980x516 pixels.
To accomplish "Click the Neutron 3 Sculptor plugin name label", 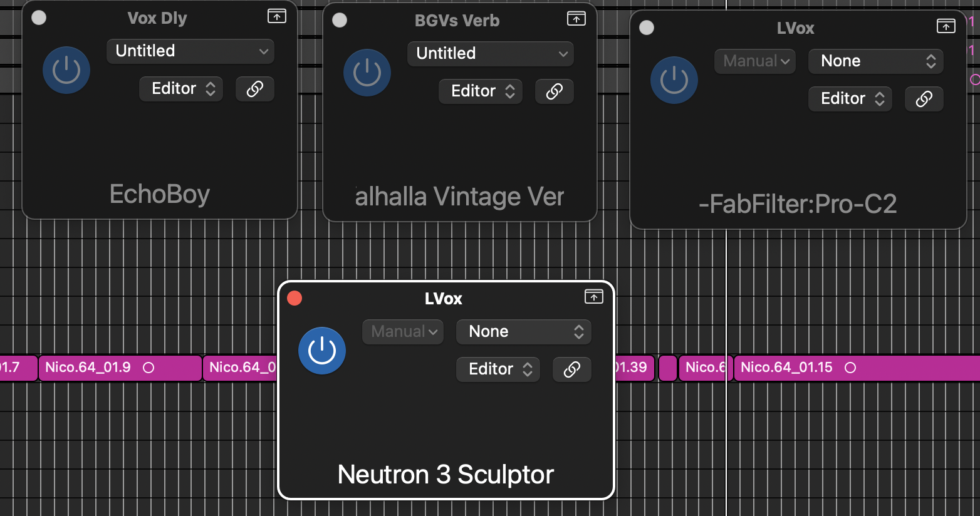I will coord(446,475).
